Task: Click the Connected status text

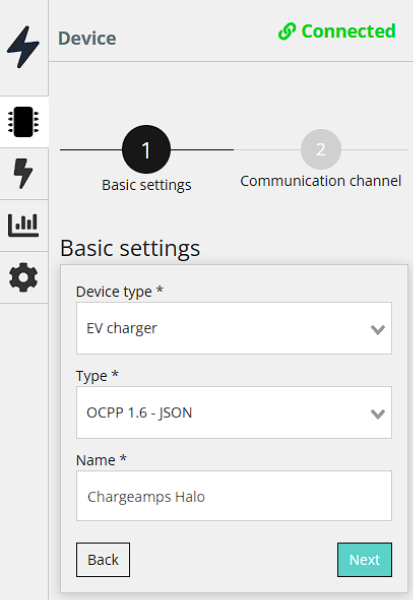Action: coord(348,31)
